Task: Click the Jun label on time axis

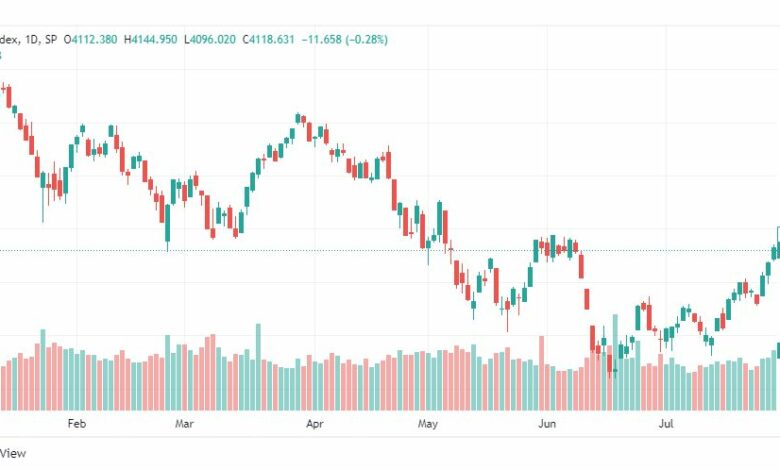Action: pos(547,424)
